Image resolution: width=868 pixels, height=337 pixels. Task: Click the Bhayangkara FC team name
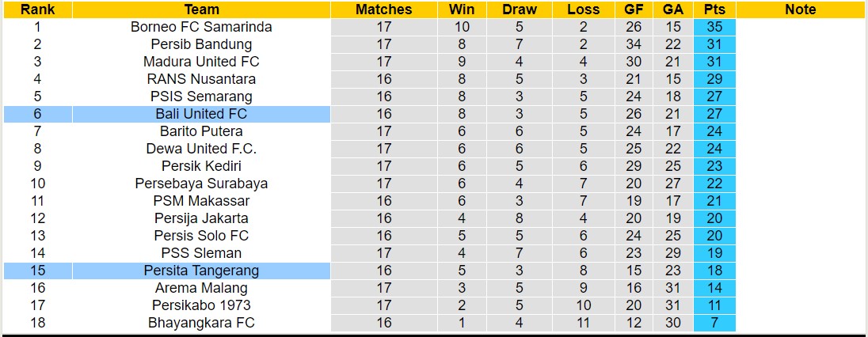click(201, 323)
